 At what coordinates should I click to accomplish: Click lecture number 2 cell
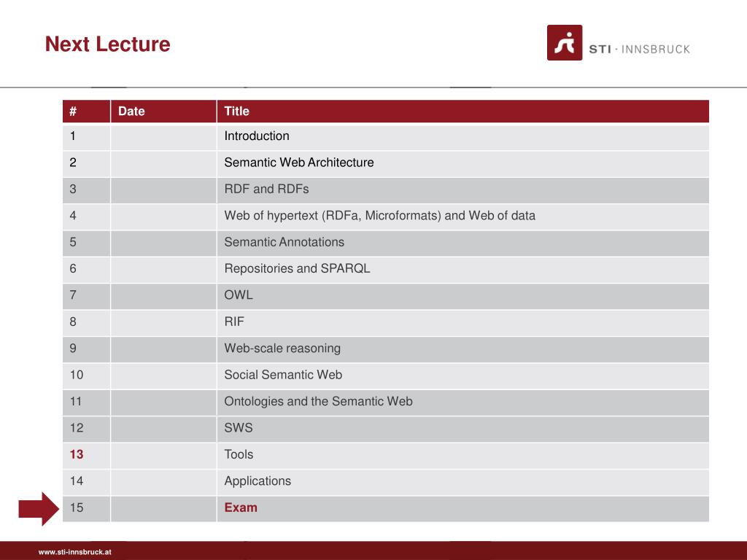(x=86, y=164)
